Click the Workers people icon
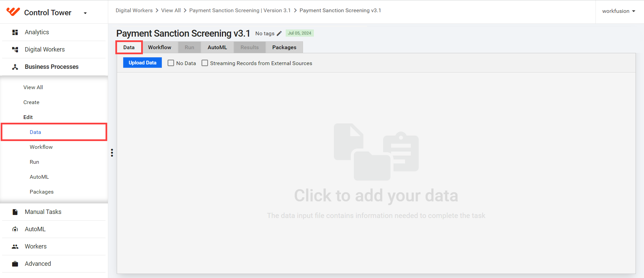This screenshot has width=644, height=278. 15,246
